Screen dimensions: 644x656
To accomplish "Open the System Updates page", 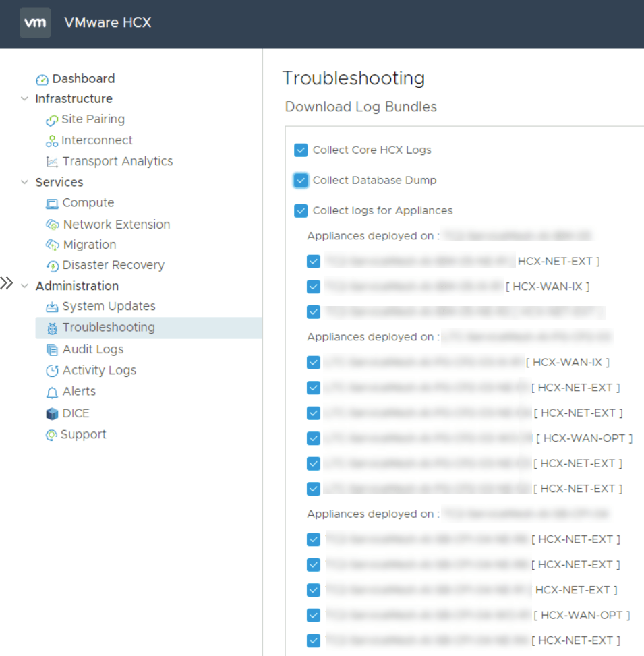I will click(109, 306).
